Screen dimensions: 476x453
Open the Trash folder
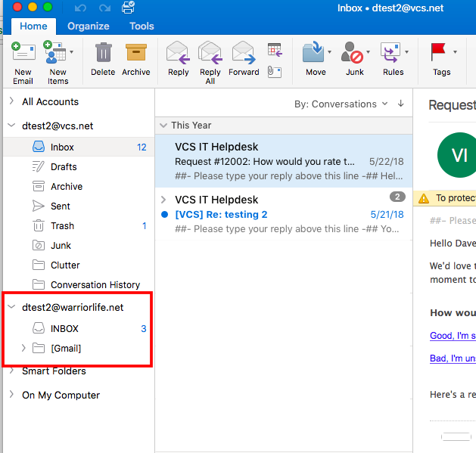(x=79, y=225)
